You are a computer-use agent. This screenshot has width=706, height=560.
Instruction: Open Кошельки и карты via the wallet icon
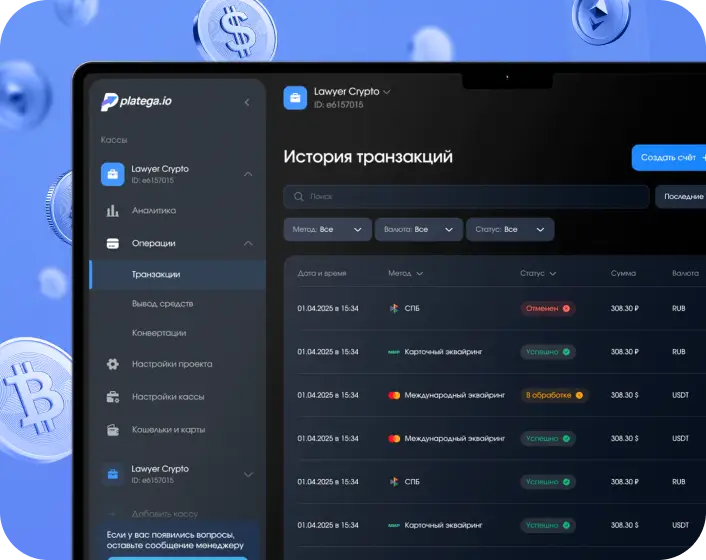[113, 430]
